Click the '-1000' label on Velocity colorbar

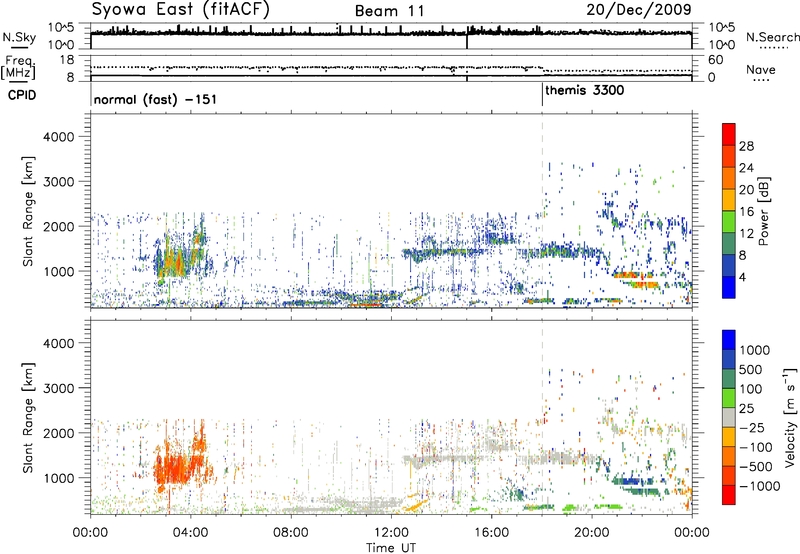(x=760, y=486)
